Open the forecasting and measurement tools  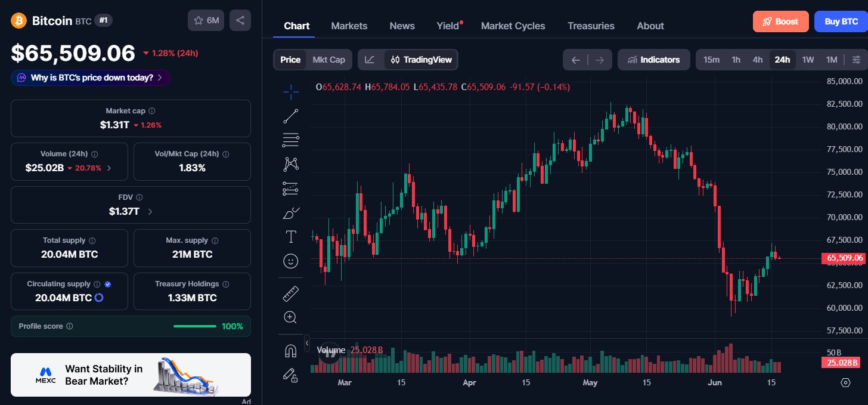(291, 188)
